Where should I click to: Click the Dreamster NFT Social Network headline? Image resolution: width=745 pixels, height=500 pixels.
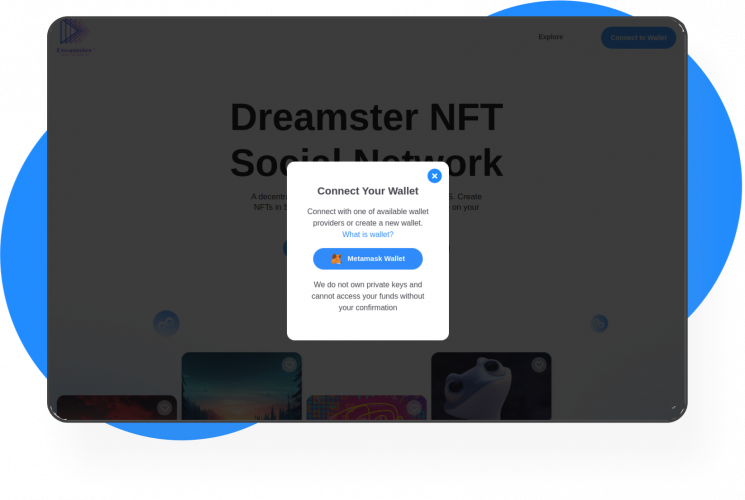366,140
